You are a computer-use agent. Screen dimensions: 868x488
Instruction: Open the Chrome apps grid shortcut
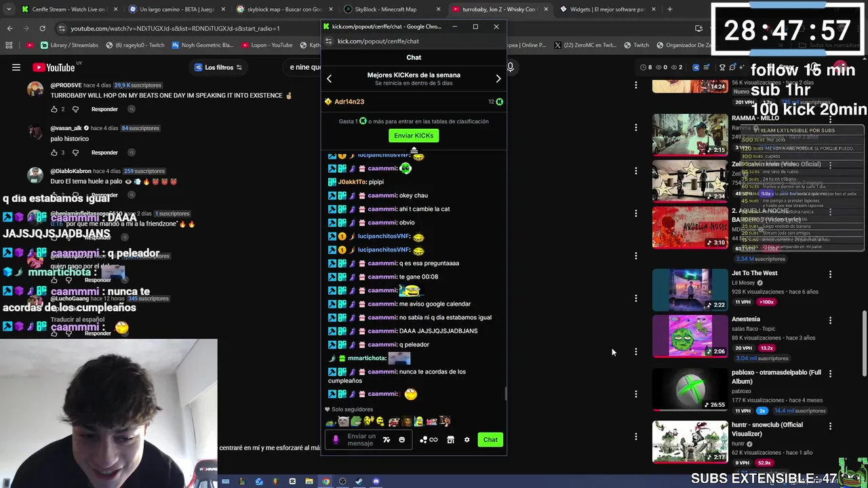tap(9, 45)
